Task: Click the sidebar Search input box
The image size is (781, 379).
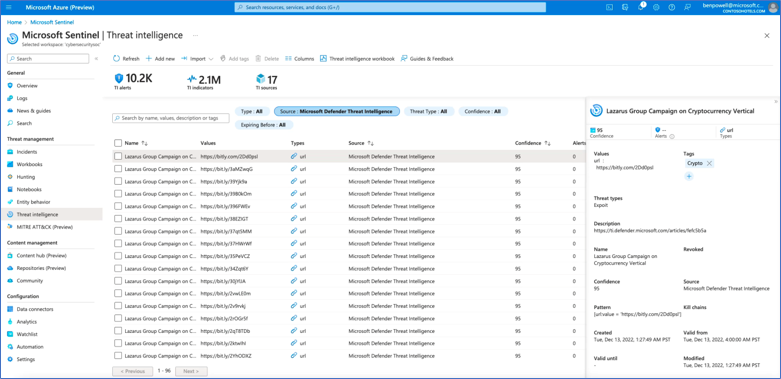Action: [48, 59]
